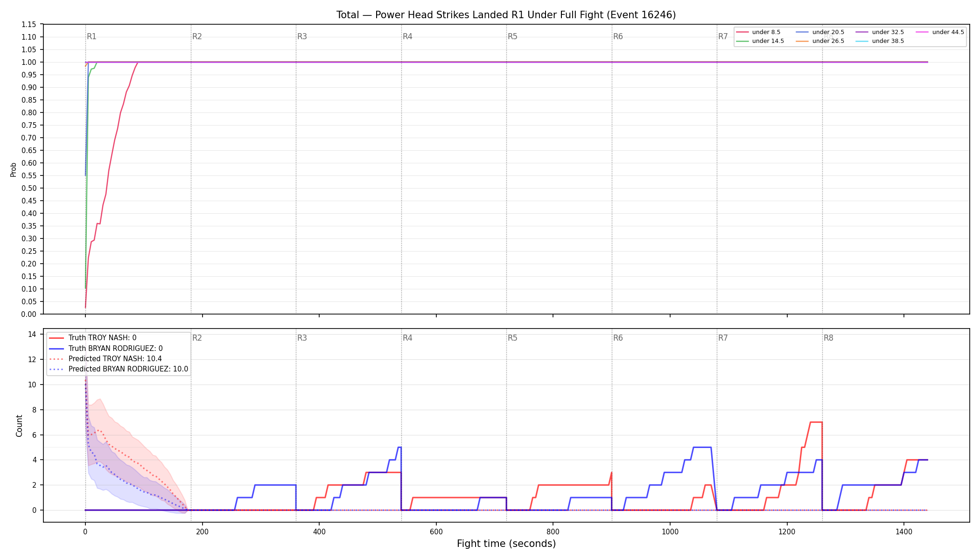Click the R7 round label in the top chart
Image resolution: width=980 pixels, height=560 pixels.
(x=723, y=36)
